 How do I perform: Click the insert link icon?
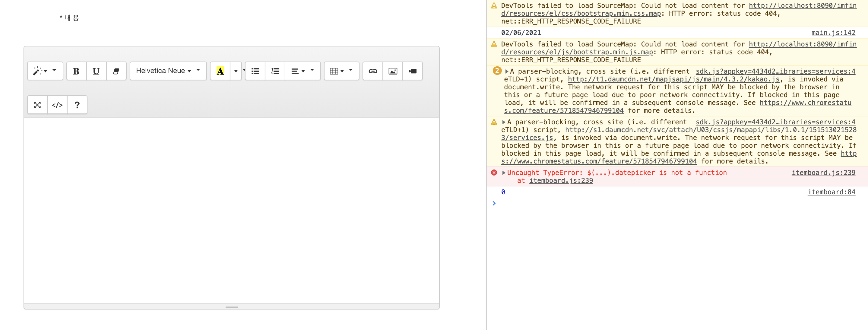point(373,71)
